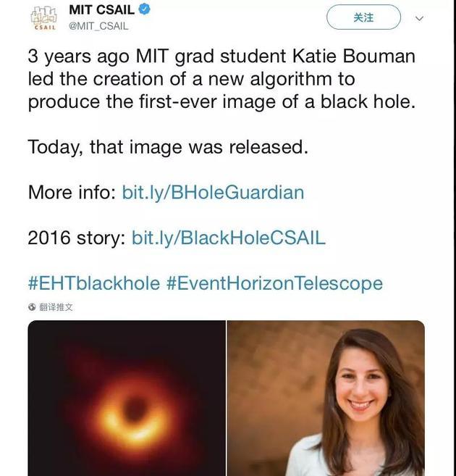Open the bit.ly/BlackHoleCSAIL link

228,238
